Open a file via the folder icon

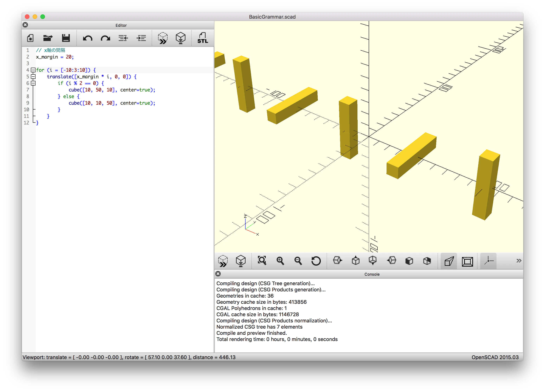(48, 38)
